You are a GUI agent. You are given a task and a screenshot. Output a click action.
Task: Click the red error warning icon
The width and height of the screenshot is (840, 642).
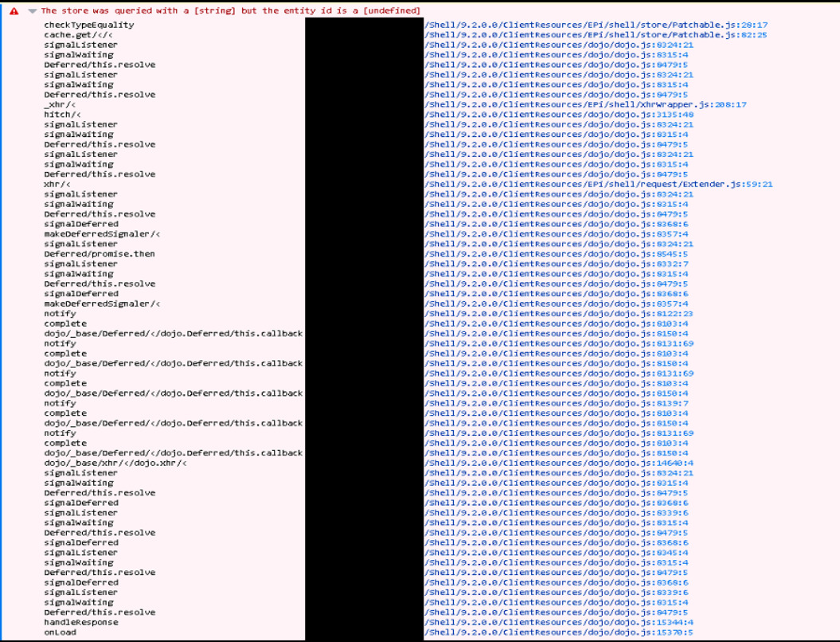click(14, 11)
